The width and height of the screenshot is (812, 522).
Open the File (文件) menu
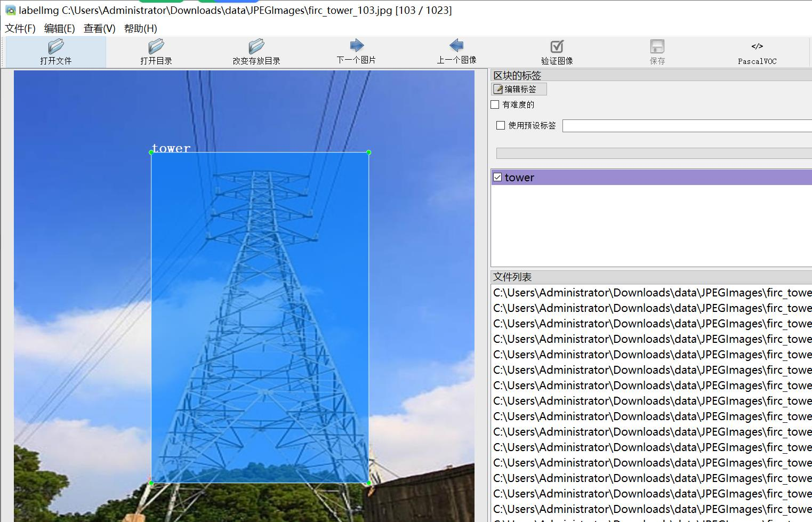click(20, 29)
